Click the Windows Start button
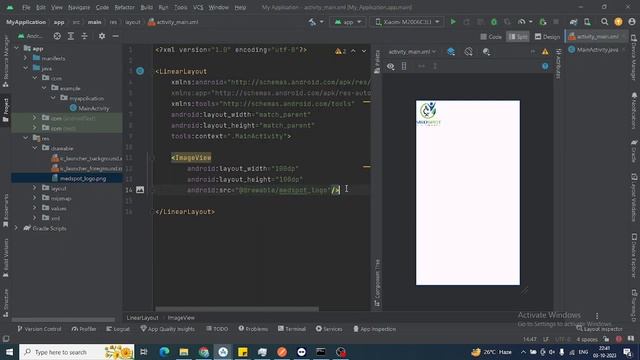Image resolution: width=640 pixels, height=360 pixels. [x=9, y=352]
